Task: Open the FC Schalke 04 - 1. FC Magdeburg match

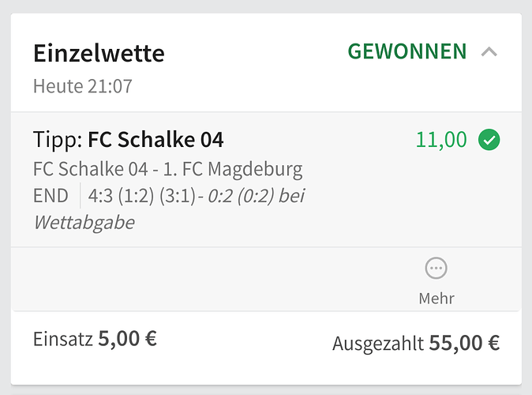Action: pyautogui.click(x=168, y=169)
